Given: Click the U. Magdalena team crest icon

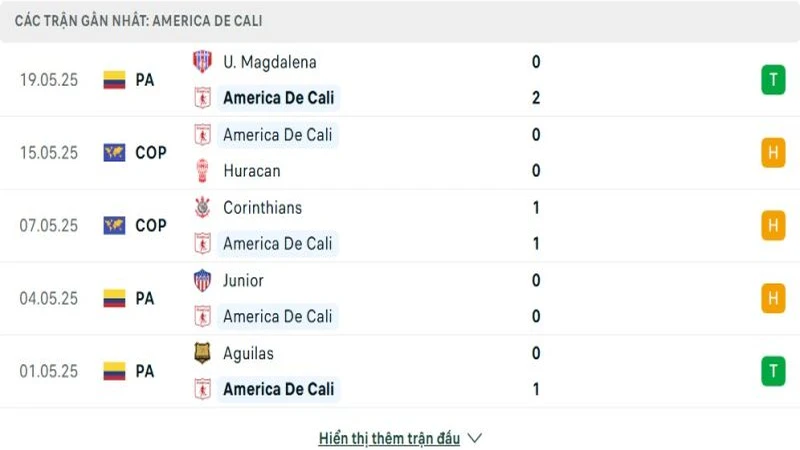Looking at the screenshot, I should coord(202,62).
